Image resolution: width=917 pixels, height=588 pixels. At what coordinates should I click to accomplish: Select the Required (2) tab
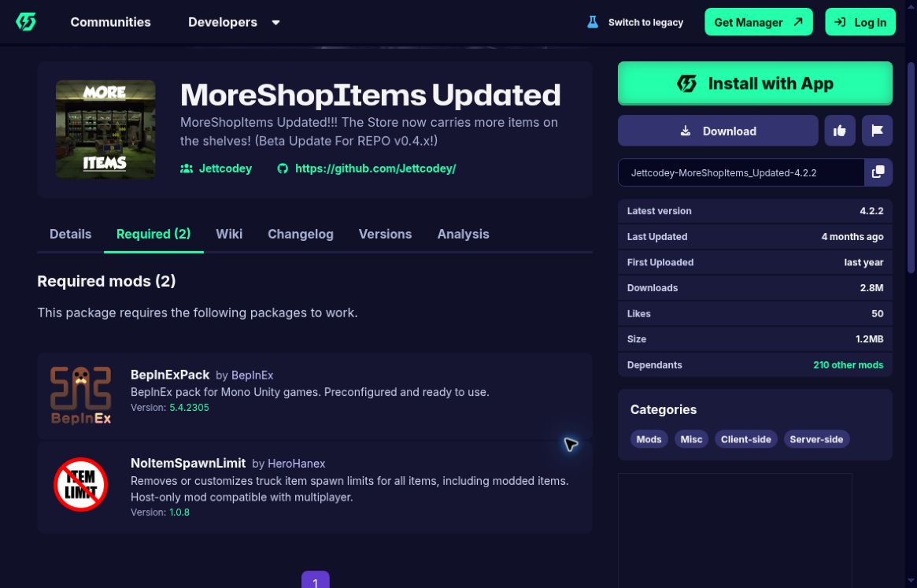[x=153, y=234]
